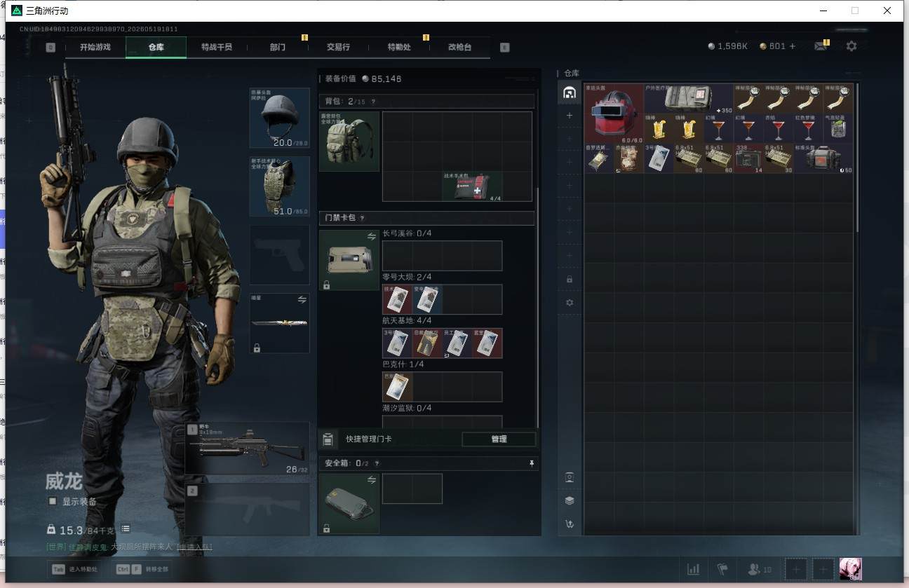This screenshot has width=909, height=588.
Task: Open the 开始游戏 tab
Action: click(95, 47)
